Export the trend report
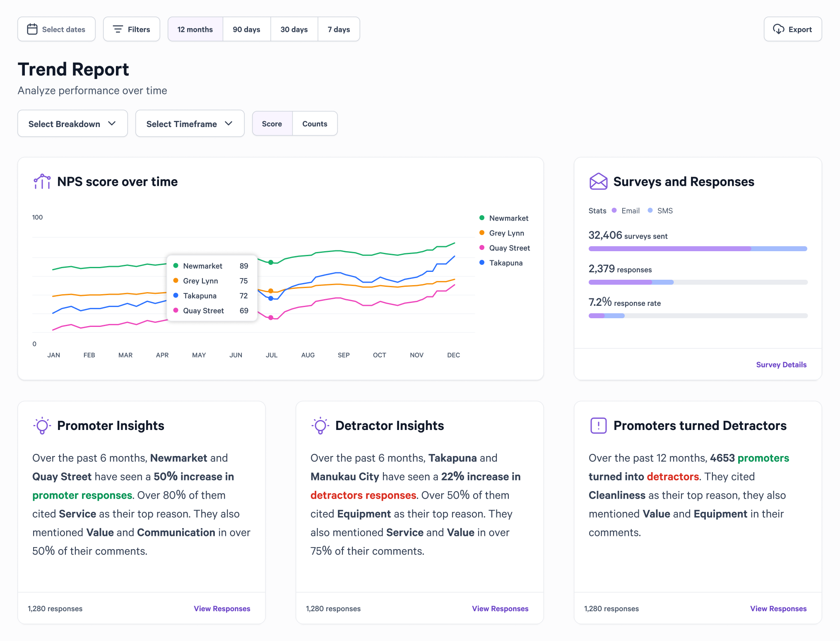 (x=793, y=29)
